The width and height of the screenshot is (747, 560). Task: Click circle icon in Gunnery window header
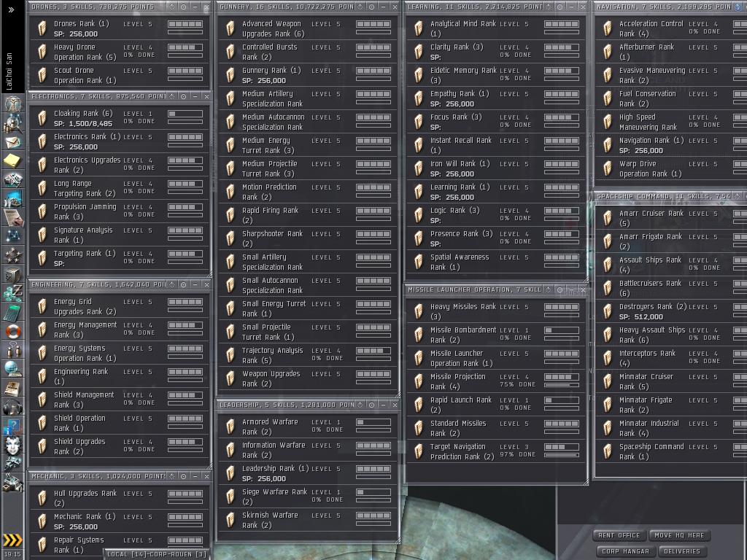point(371,7)
